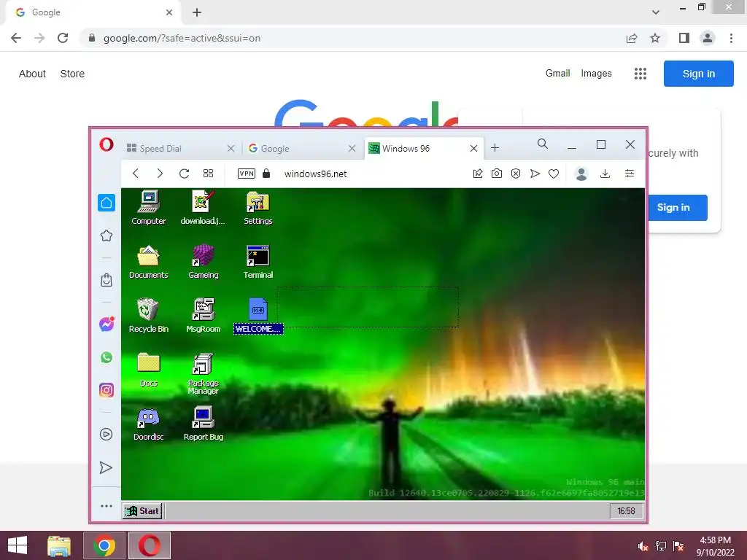Viewport: 747px width, 560px height.
Task: Open the Gmail link on Google page
Action: coord(558,74)
